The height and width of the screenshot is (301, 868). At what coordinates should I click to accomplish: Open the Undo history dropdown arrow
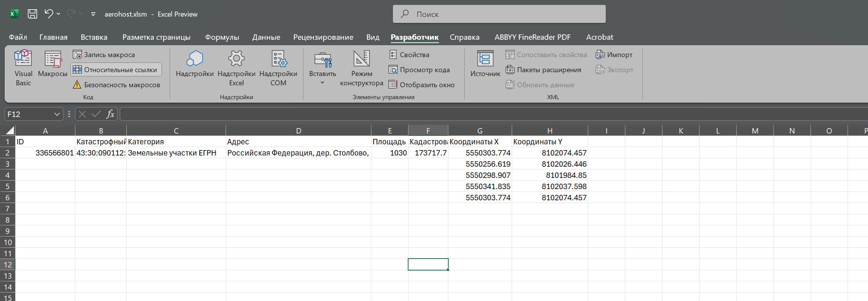59,14
